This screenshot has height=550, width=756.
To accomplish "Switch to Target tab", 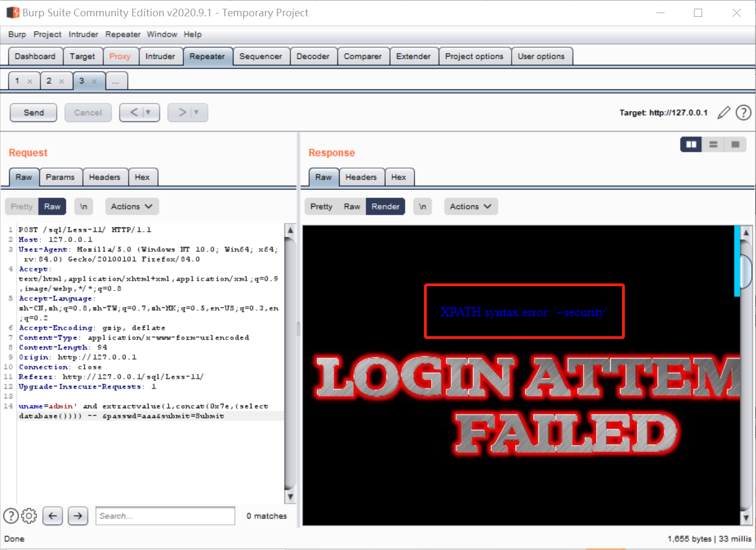I will 82,57.
